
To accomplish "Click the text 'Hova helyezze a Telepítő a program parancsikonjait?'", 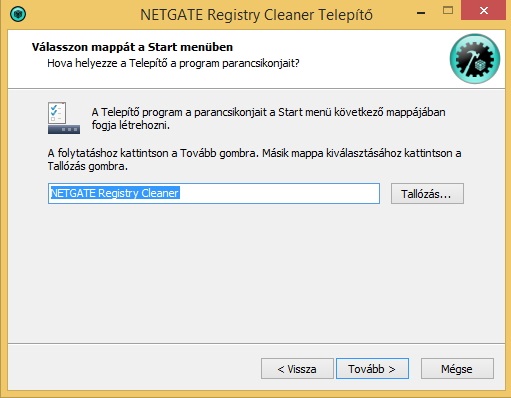I will pos(173,63).
